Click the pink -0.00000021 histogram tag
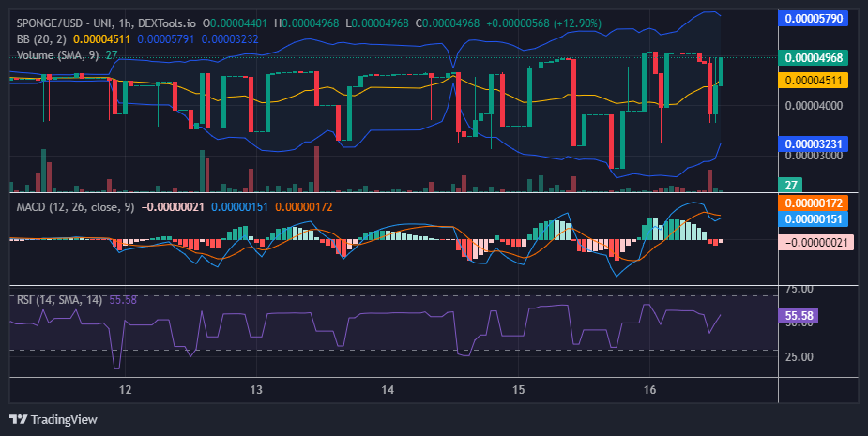The width and height of the screenshot is (868, 436). click(816, 242)
